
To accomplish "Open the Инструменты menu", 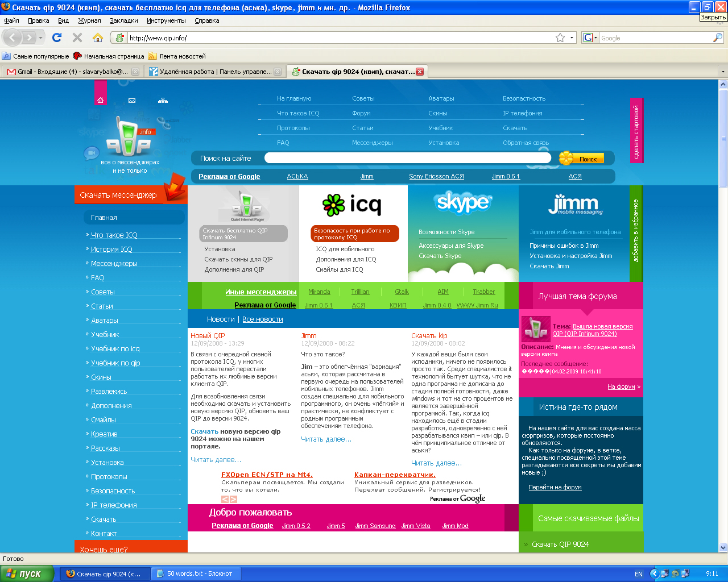I will (166, 20).
